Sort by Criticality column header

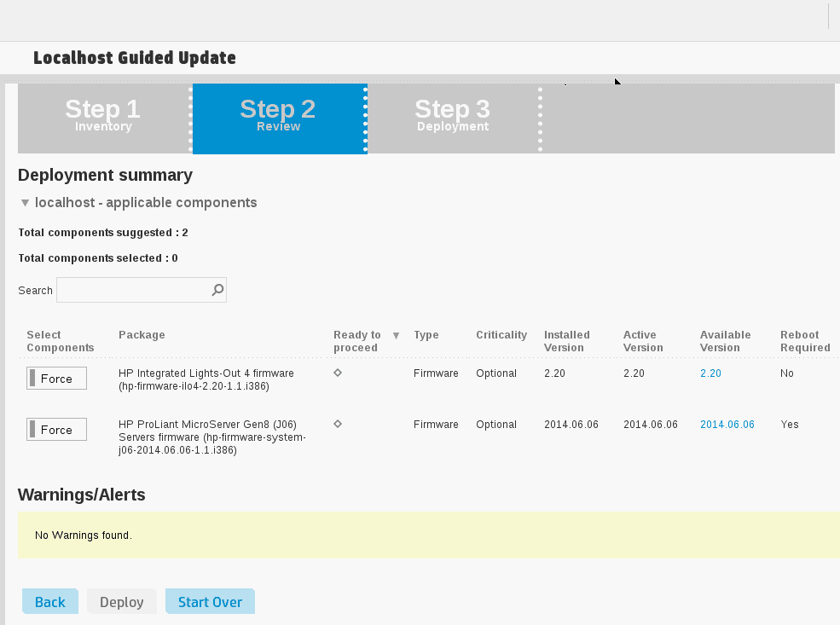click(501, 335)
